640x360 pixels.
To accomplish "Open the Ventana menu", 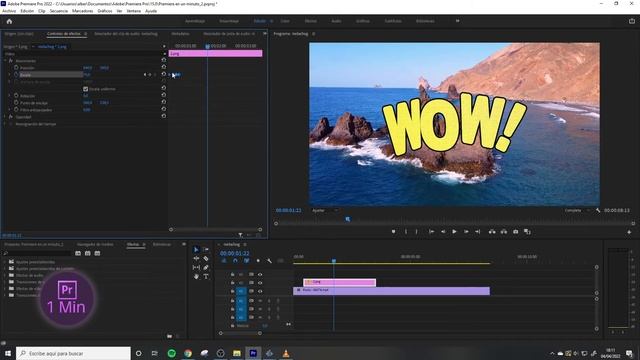I will (133, 11).
